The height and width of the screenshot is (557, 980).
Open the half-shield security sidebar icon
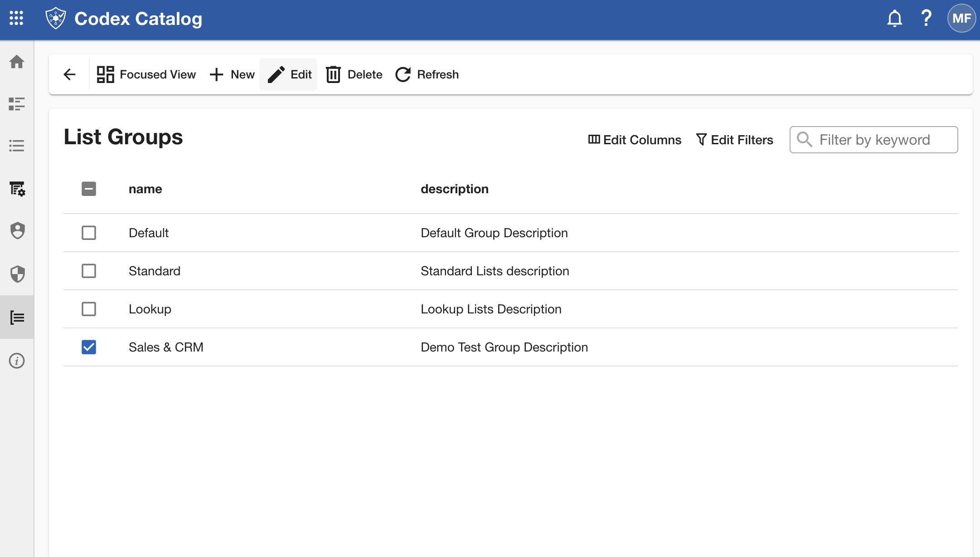point(17,274)
